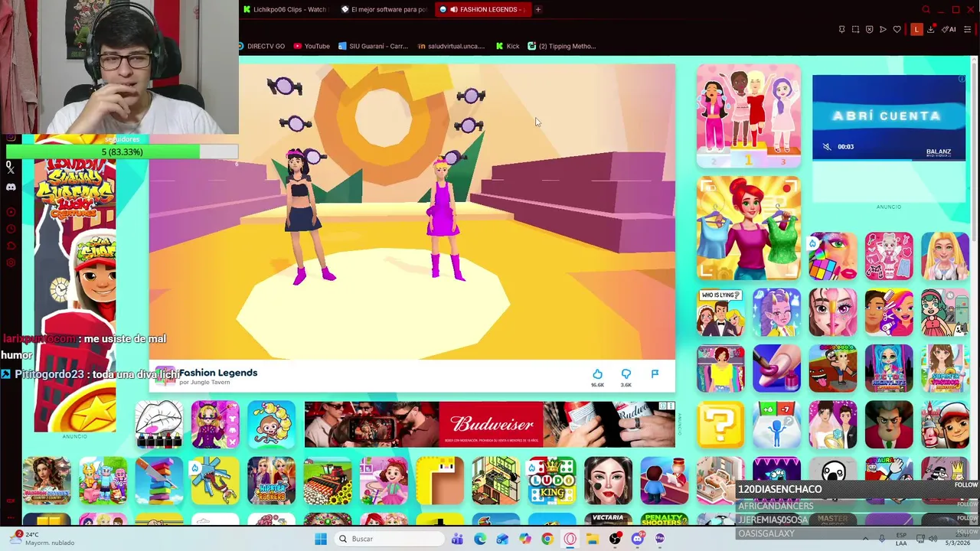This screenshot has height=551, width=980.
Task: Open Microsoft Teams from taskbar
Action: (458, 539)
